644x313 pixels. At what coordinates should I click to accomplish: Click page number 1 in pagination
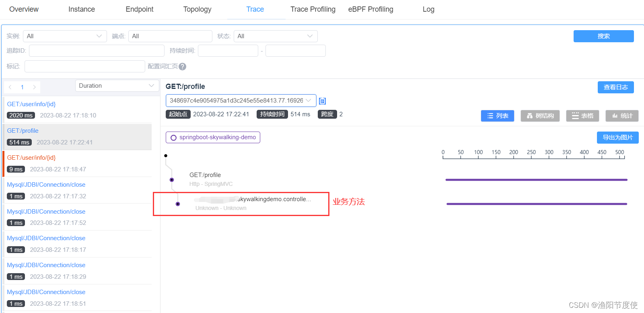[22, 87]
